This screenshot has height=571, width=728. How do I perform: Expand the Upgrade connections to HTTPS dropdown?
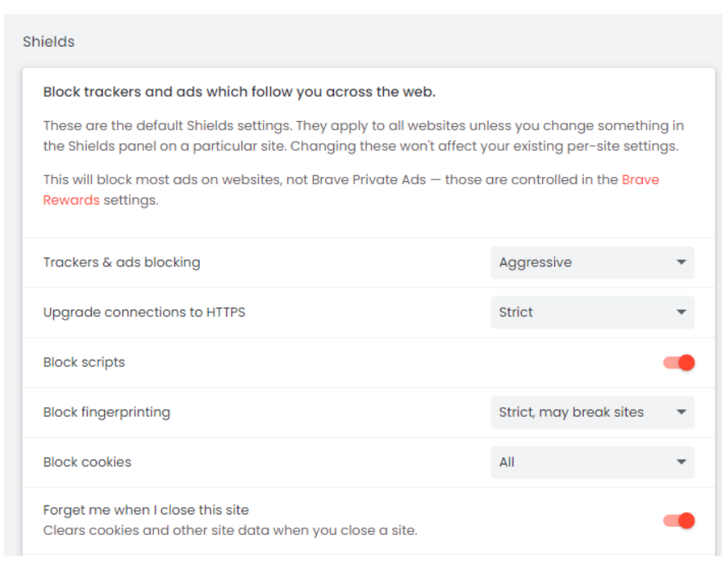tap(591, 313)
